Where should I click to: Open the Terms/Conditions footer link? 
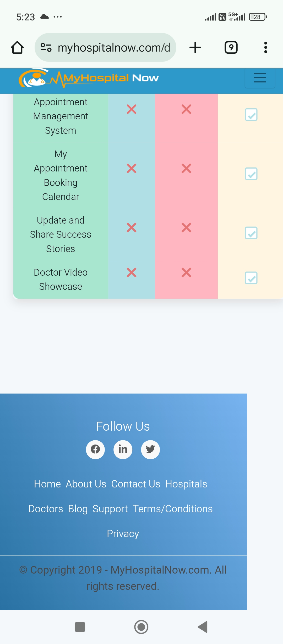[173, 509]
